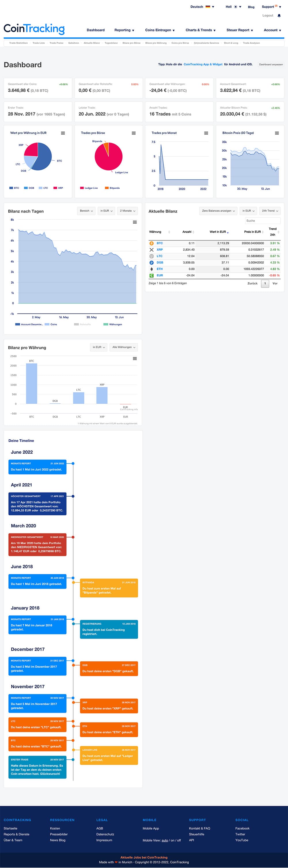Open Support menu at top right
Image resolution: width=288 pixels, height=868 pixels.
tap(272, 7)
